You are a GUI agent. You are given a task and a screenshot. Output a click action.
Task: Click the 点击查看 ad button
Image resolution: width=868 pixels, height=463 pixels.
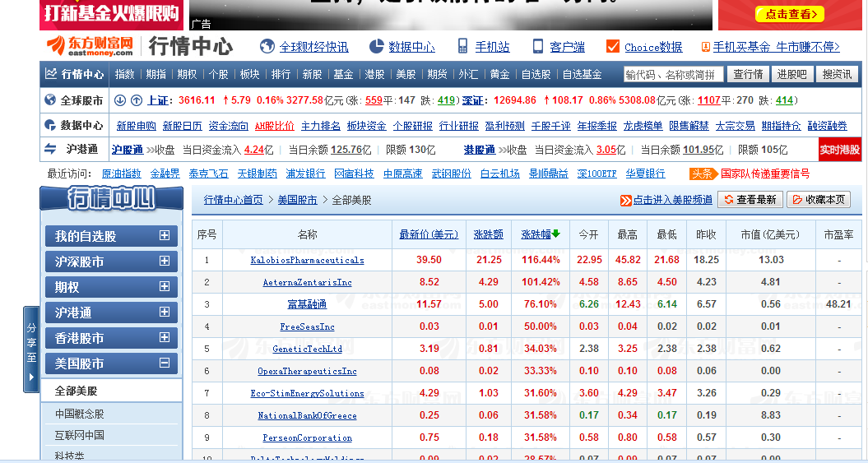pos(790,14)
